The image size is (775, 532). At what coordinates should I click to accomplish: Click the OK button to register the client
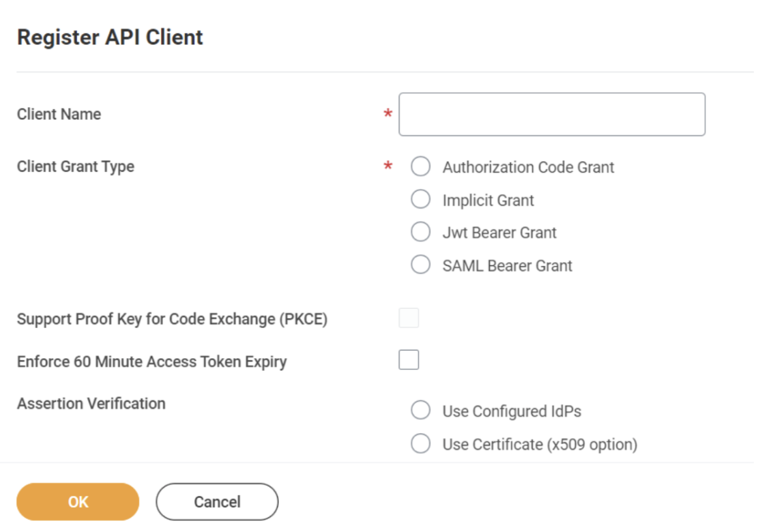(x=77, y=501)
